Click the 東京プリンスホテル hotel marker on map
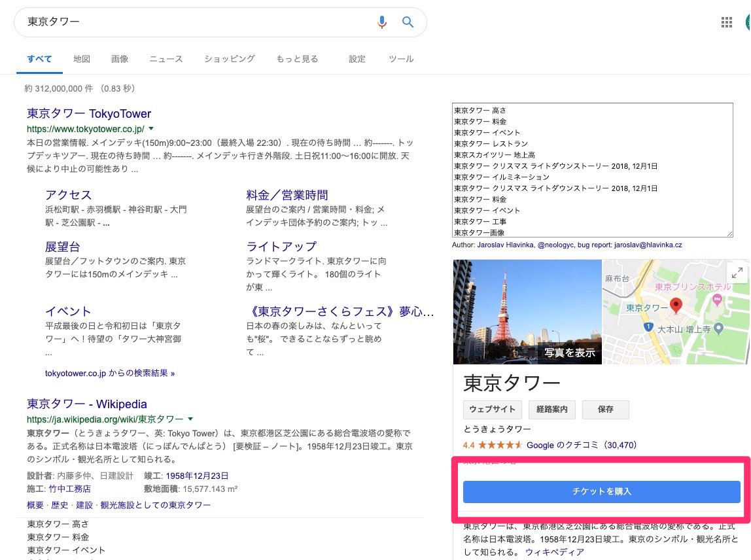Viewport: 751px width, 560px height. 717,300
